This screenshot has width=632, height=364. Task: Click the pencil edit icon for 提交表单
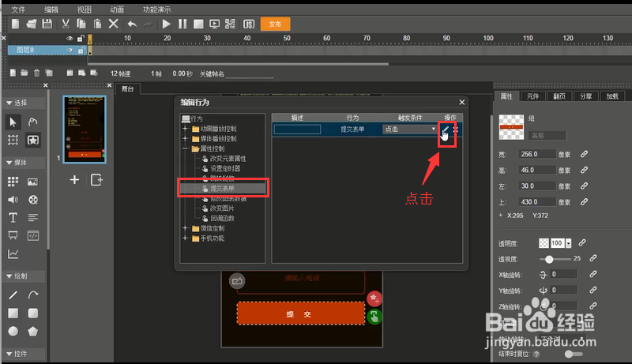[446, 129]
